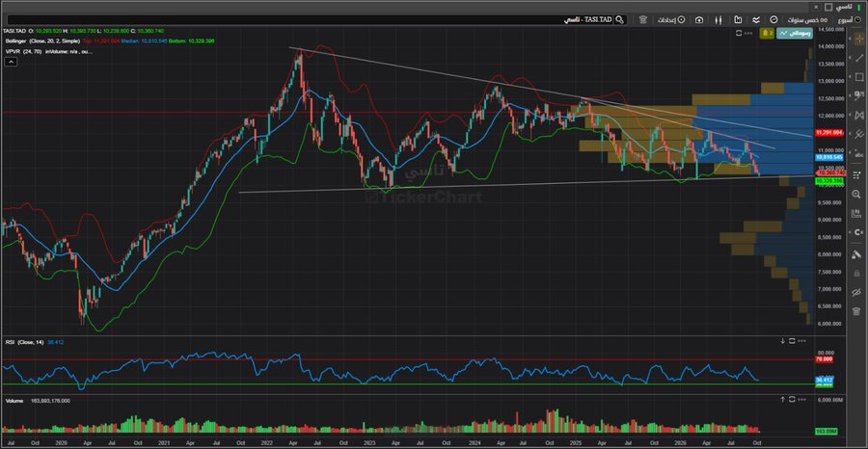Open the bar chart compare icon in the toolbar

[738, 20]
